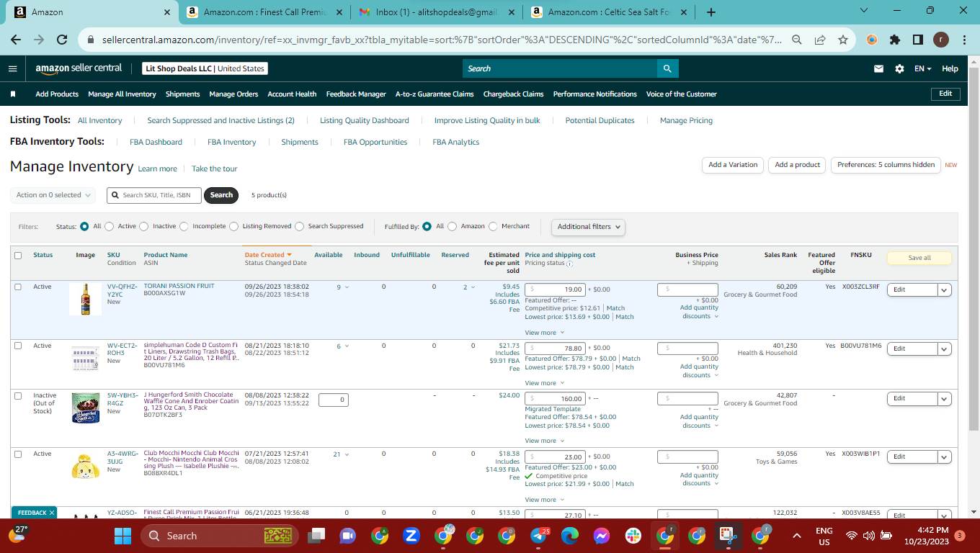This screenshot has height=553, width=980.
Task: Click the Add a product button
Action: 797,165
